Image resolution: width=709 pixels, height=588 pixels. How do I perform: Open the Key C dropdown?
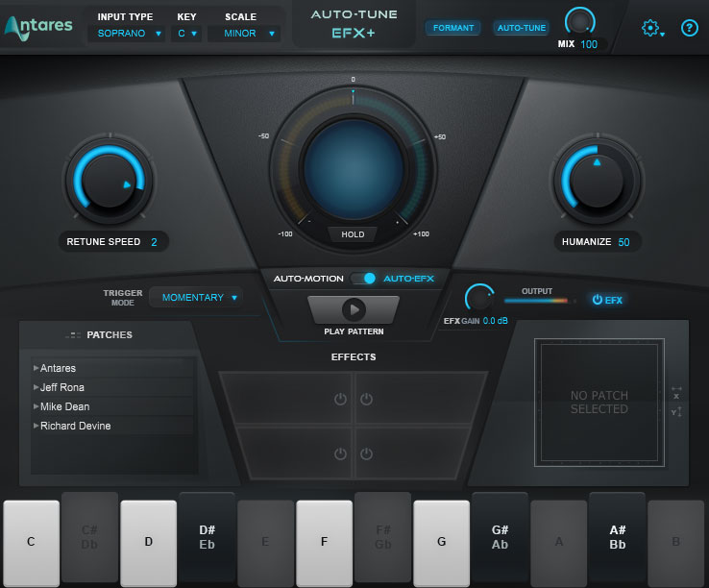point(187,34)
